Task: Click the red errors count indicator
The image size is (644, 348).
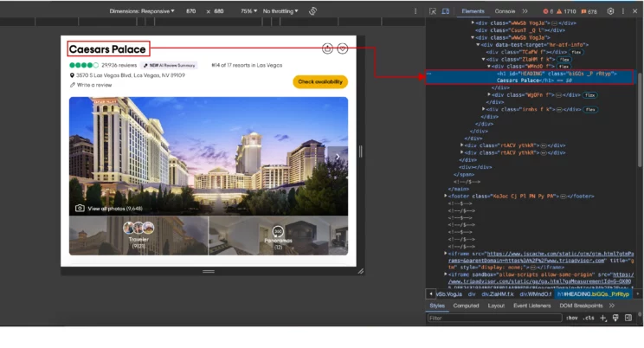Action: [x=548, y=11]
